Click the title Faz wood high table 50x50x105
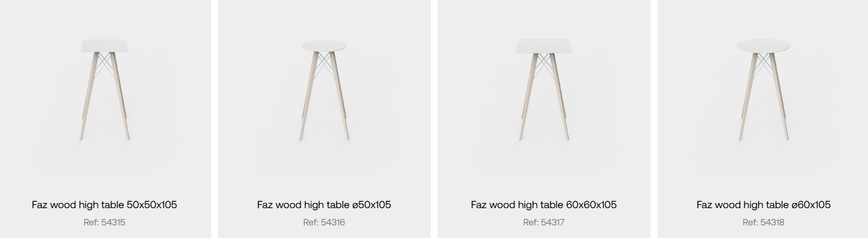This screenshot has height=238, width=868. coord(104,205)
